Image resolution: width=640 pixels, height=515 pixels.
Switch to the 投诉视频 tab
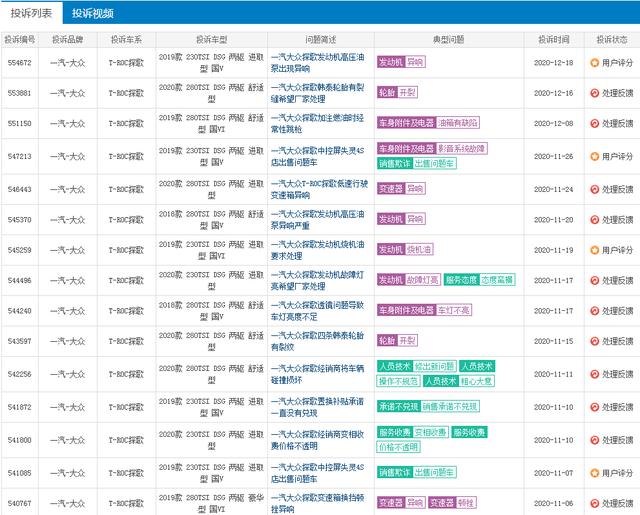point(93,13)
